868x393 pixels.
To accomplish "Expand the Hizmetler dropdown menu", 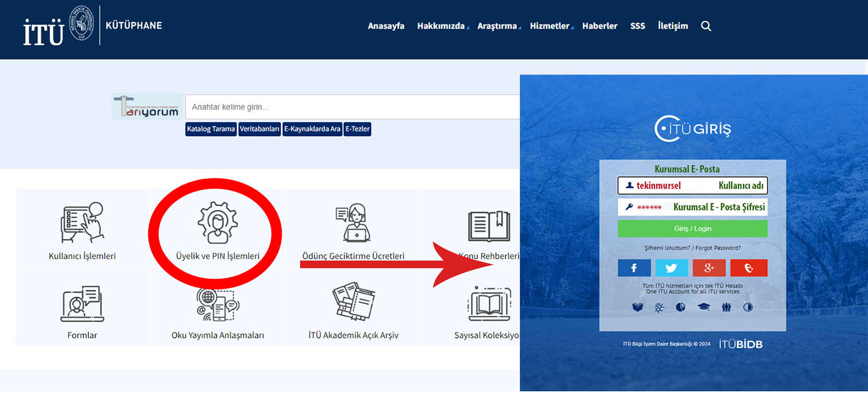I will (x=550, y=26).
